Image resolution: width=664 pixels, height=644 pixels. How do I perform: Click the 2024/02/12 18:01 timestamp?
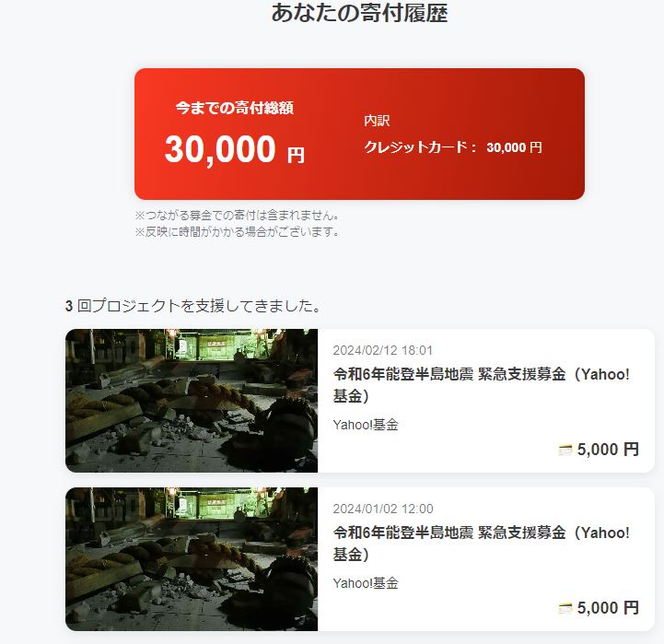click(383, 350)
